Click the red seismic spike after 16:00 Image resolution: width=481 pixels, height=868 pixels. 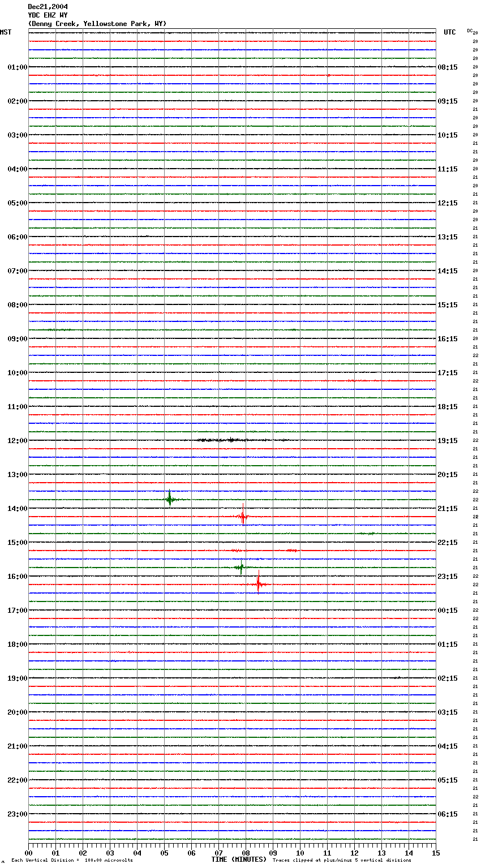coord(259,584)
